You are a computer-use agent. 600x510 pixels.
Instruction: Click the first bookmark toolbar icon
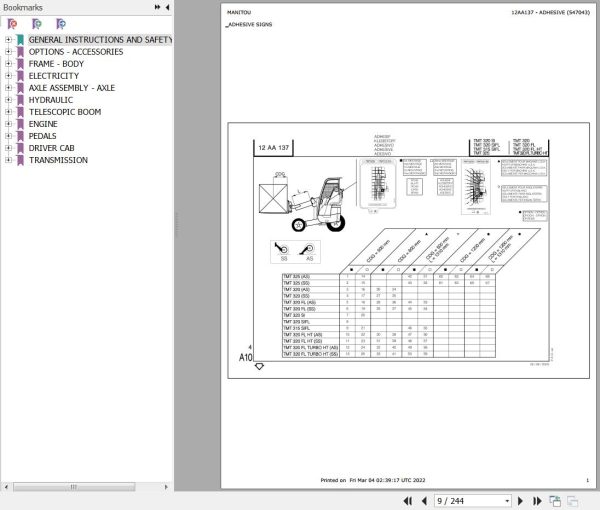pos(12,24)
